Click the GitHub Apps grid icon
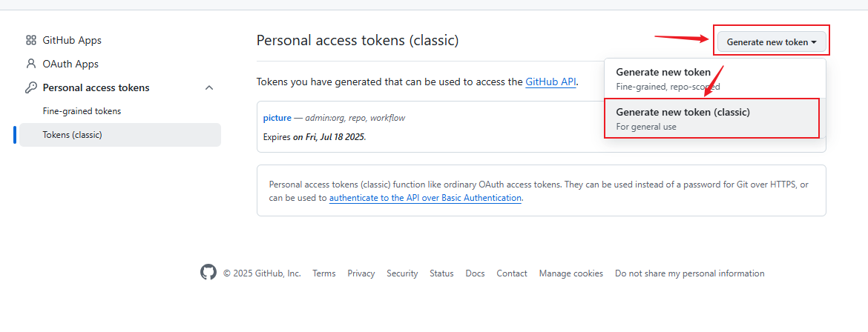 click(x=31, y=41)
